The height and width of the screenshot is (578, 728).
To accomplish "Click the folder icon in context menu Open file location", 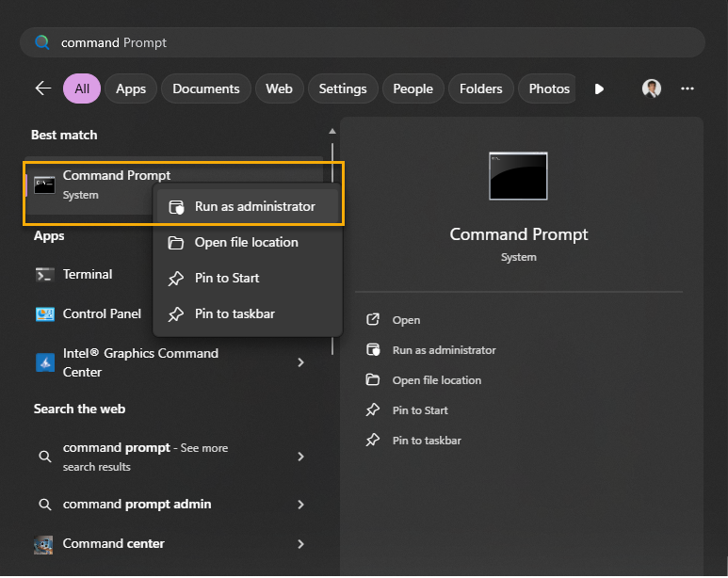I will tap(175, 243).
